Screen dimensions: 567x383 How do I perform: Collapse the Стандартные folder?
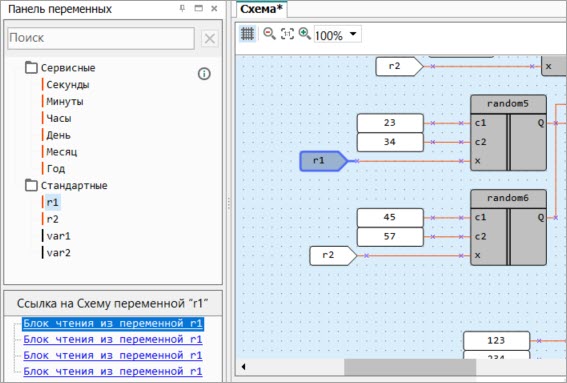coord(31,185)
